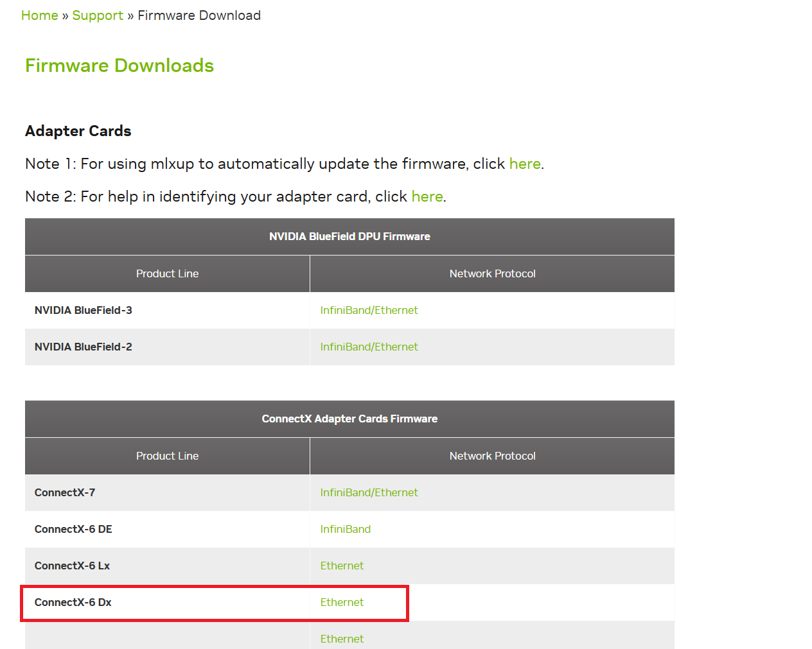This screenshot has height=649, width=812.
Task: Open Ethernet link for ConnectX-6 Lx
Action: point(342,566)
